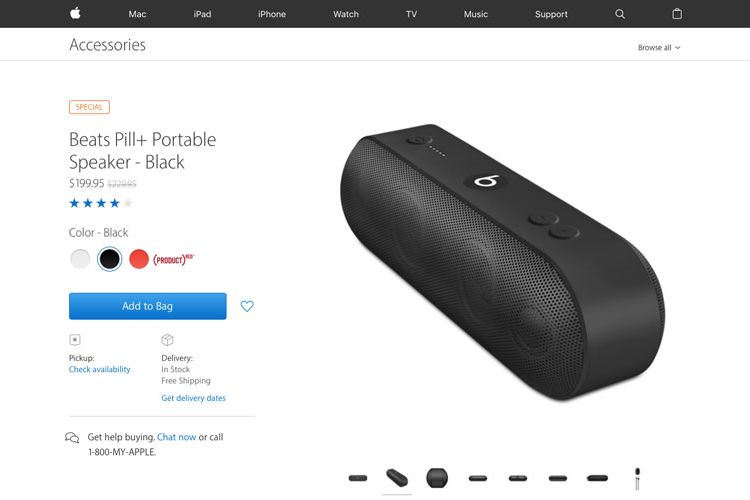Add the speaker to bag

pos(147,306)
